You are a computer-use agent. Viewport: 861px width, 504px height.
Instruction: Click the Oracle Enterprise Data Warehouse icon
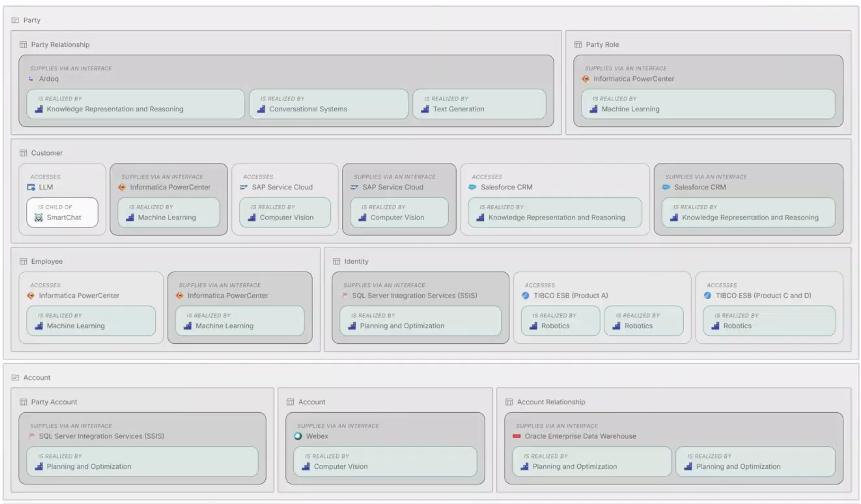516,435
